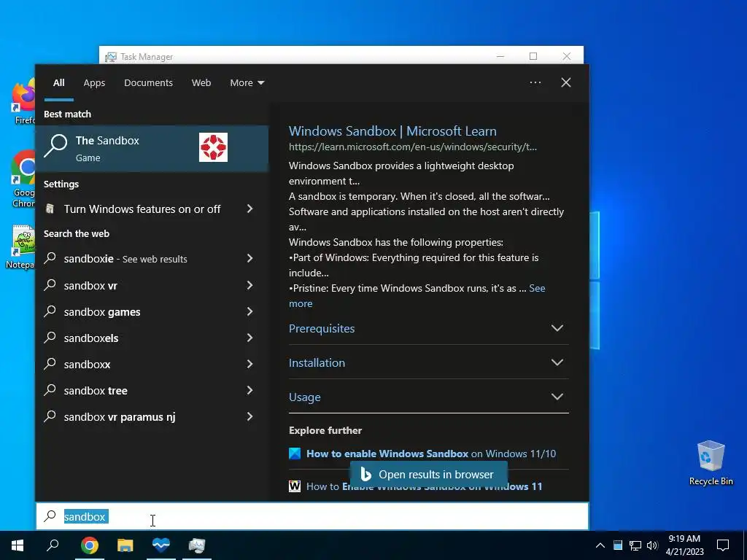Click the learn.microsoft.com URL text
The image size is (747, 560).
click(413, 147)
